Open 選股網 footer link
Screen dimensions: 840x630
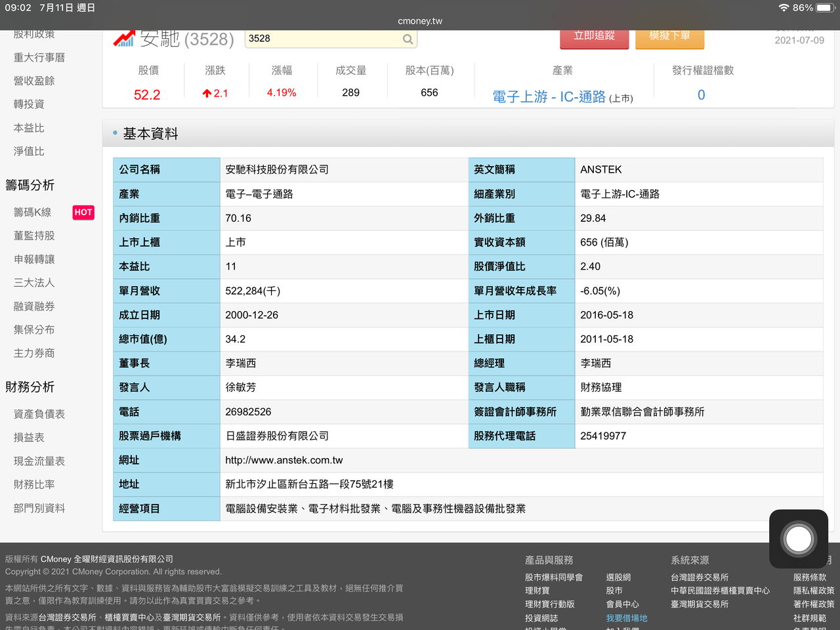pos(618,577)
